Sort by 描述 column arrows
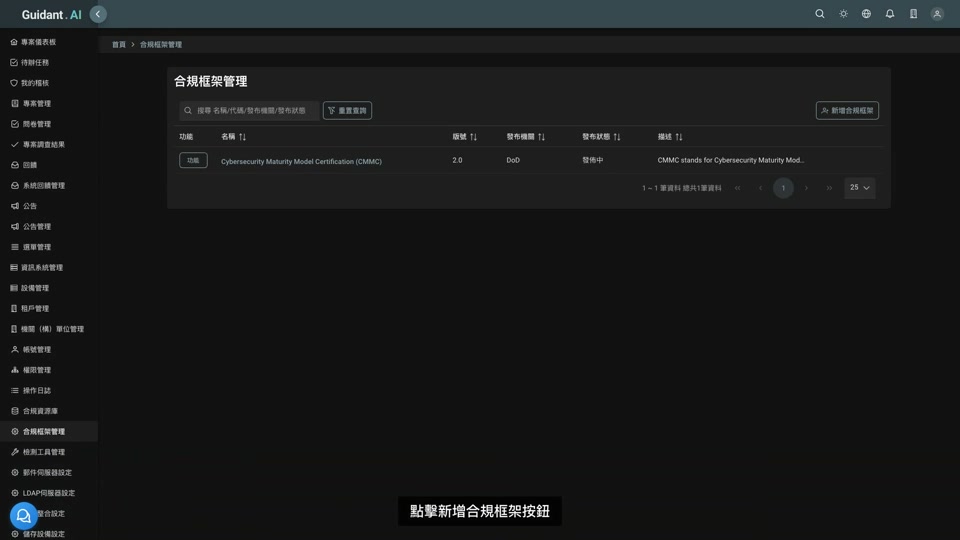Image resolution: width=960 pixels, height=540 pixels. [678, 137]
